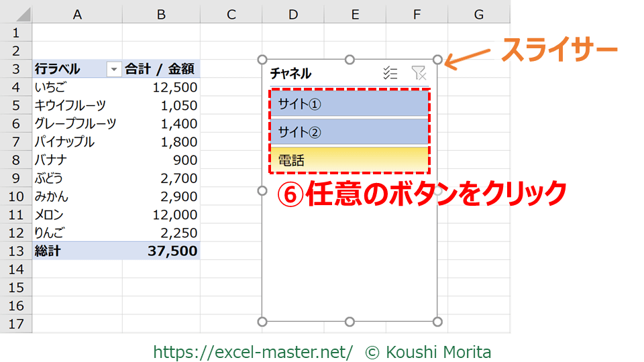This screenshot has width=644, height=362.
Task: Click the row 1 header
Action: [16, 32]
